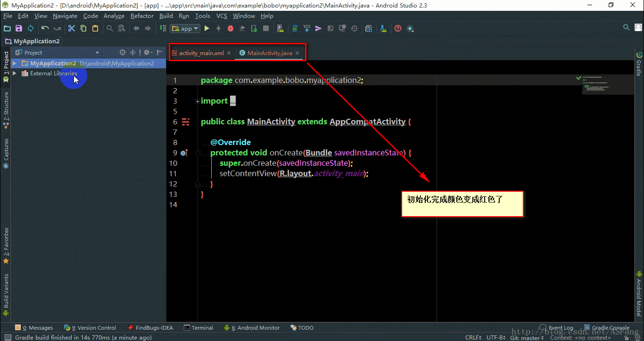The width and height of the screenshot is (644, 341).
Task: Click the Save All toolbar icon
Action: pyautogui.click(x=19, y=28)
